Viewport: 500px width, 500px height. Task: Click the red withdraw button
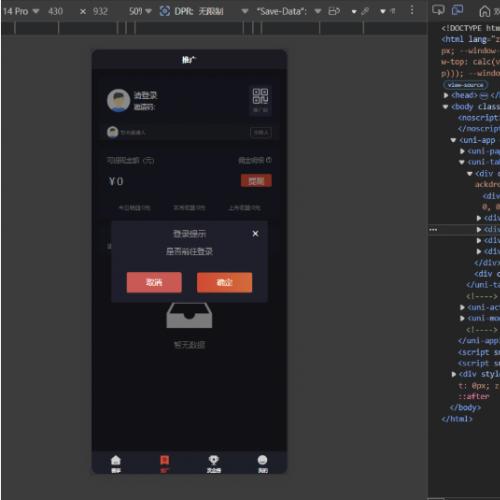pyautogui.click(x=256, y=181)
